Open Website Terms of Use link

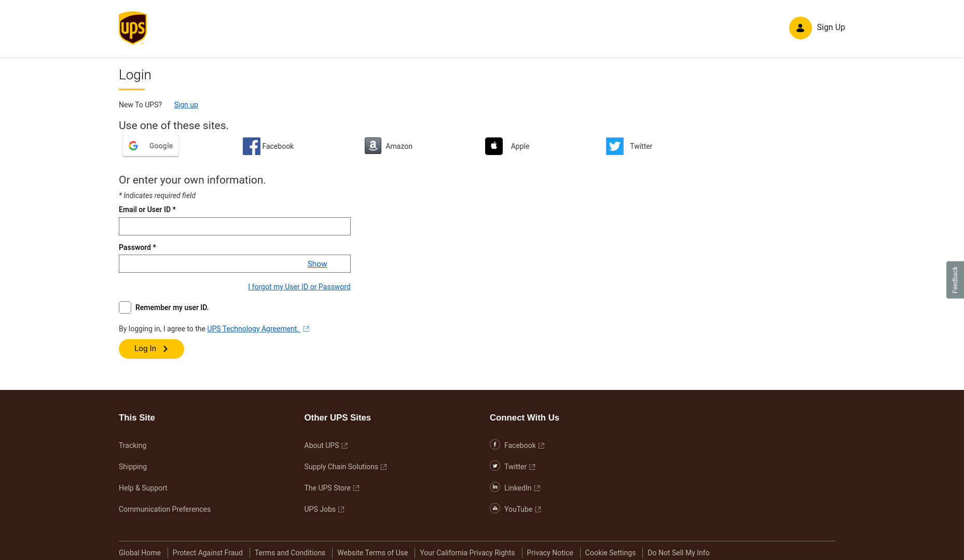point(373,553)
